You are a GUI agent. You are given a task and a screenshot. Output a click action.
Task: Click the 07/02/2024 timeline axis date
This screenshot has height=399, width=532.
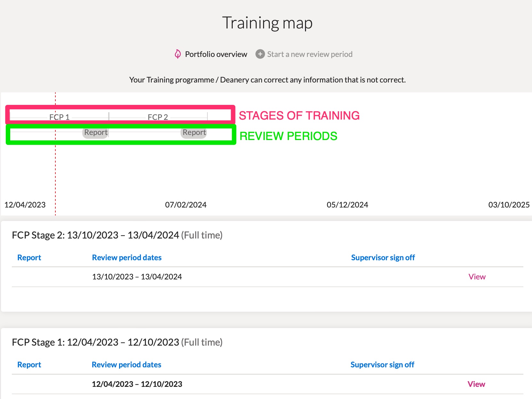click(186, 205)
